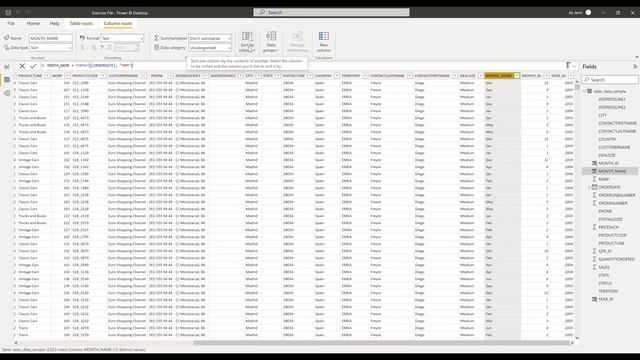The image size is (640, 360).
Task: Click the ORDERDATE calendar icon in Fields
Action: [x=595, y=187]
